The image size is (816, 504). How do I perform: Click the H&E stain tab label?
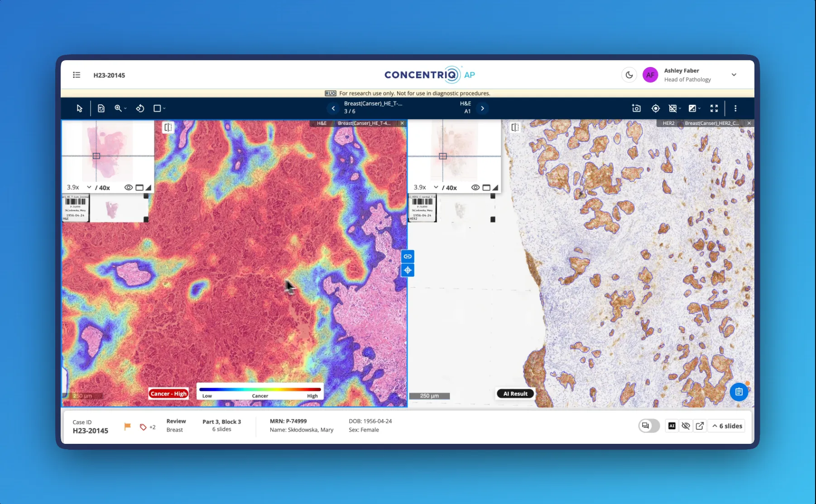(322, 123)
